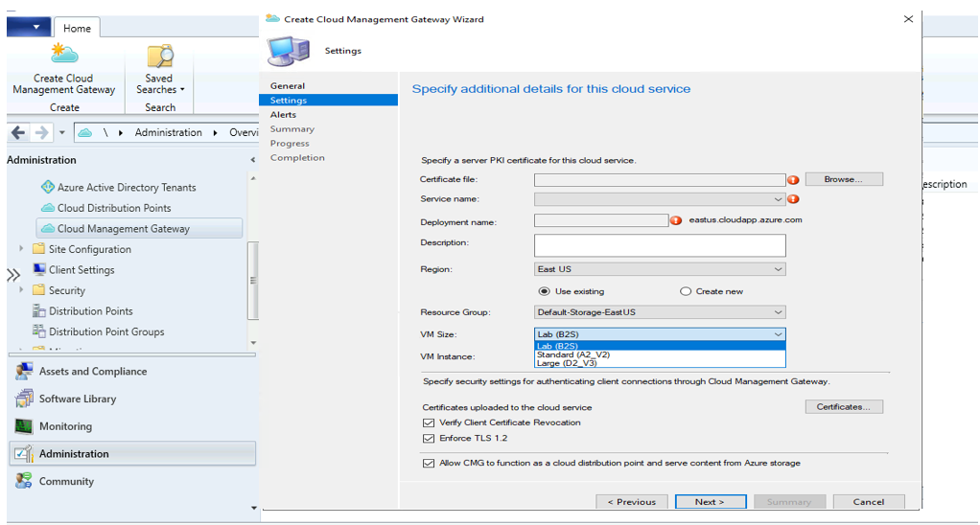Click Administration in the breadcrumb path
Screen dimensions: 980x525
tap(168, 132)
